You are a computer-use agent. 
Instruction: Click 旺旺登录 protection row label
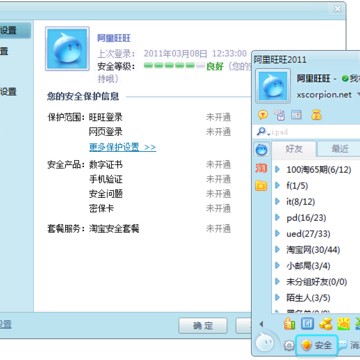[x=106, y=117]
